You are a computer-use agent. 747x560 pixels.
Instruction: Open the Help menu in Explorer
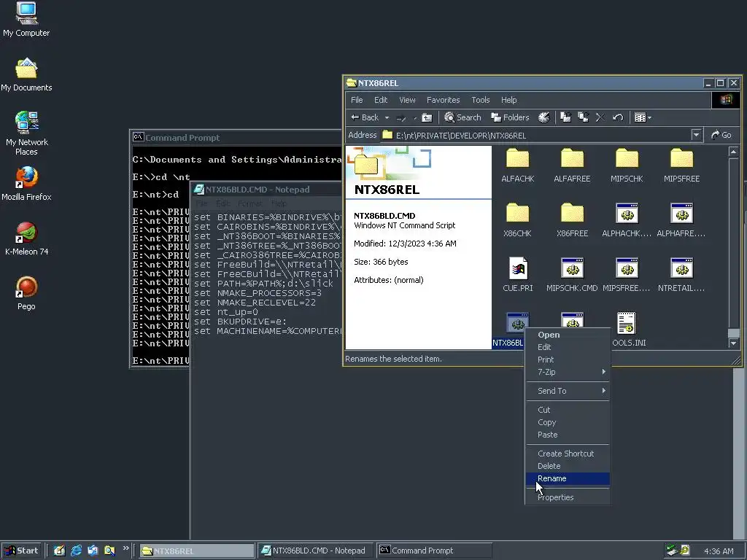point(508,100)
